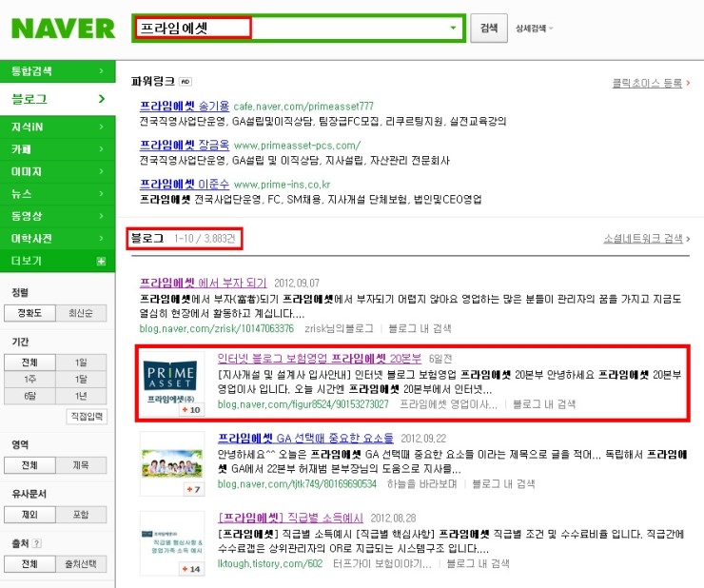Open 프라임에셋 송기용 ad link
The height and width of the screenshot is (588, 704).
tap(184, 106)
